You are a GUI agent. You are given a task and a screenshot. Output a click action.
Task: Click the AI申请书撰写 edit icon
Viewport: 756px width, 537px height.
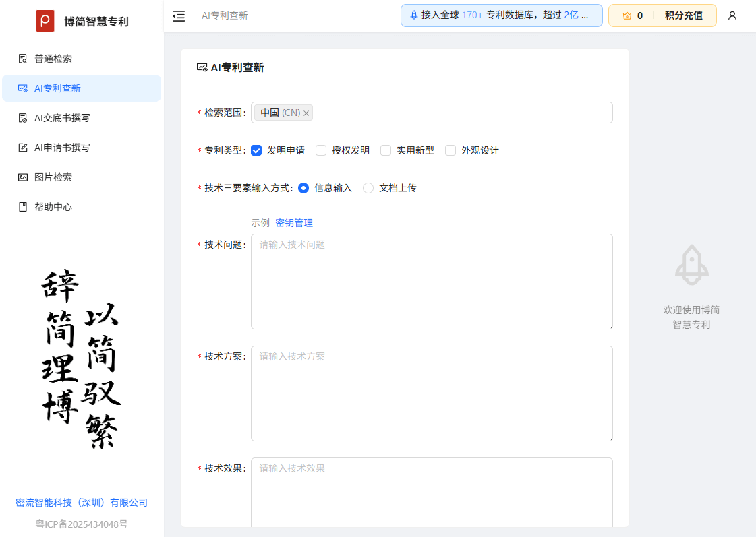click(x=23, y=148)
